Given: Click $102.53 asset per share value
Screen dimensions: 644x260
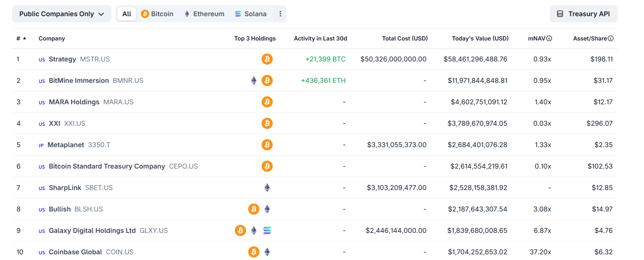Looking at the screenshot, I should [x=600, y=166].
